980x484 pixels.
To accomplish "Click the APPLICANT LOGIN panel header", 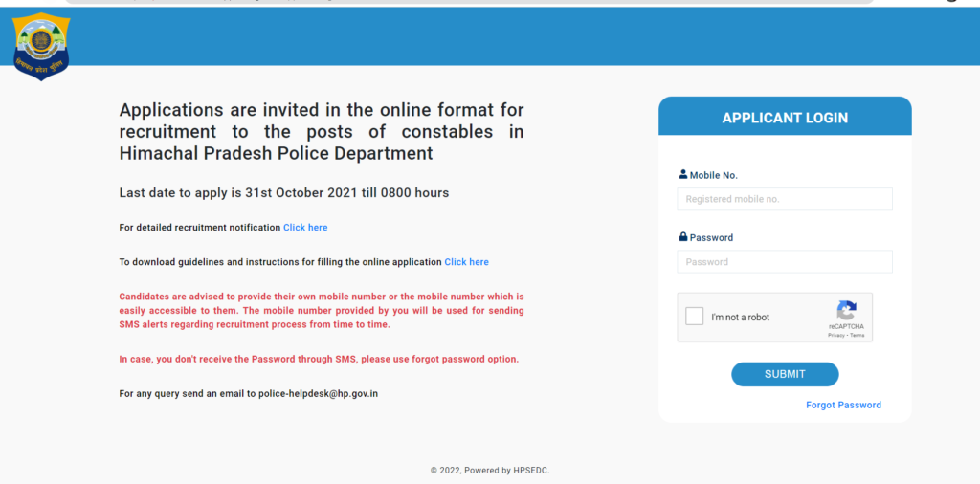I will [x=784, y=118].
